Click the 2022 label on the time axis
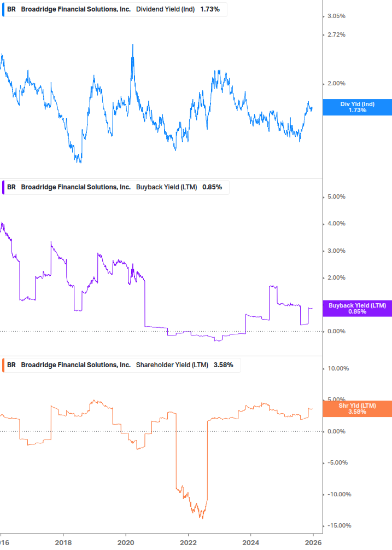392x550 pixels. point(188,543)
